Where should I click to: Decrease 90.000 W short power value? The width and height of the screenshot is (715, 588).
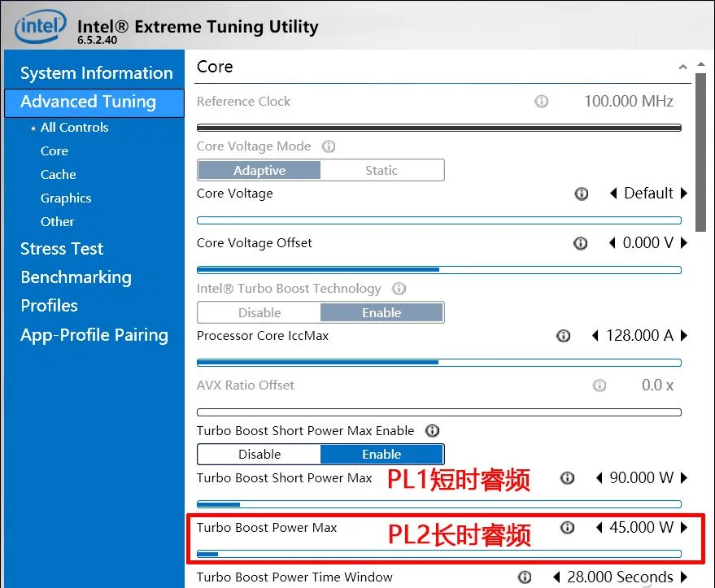coord(599,478)
